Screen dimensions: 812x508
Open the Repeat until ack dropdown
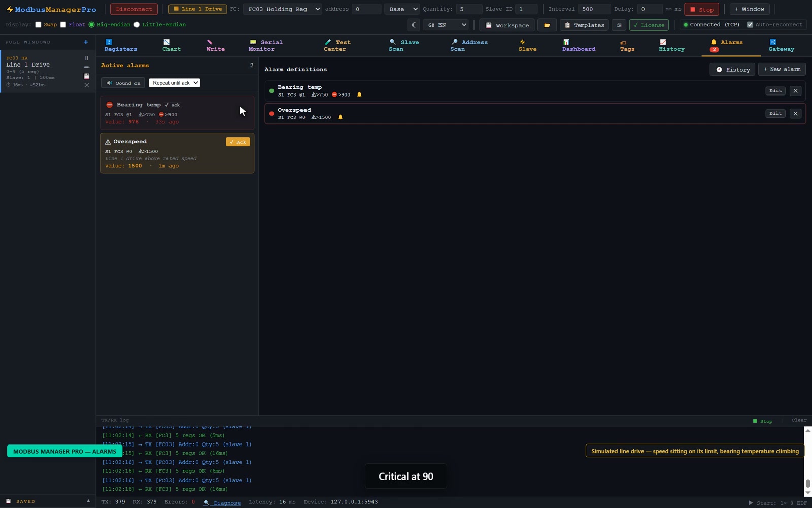click(x=175, y=83)
